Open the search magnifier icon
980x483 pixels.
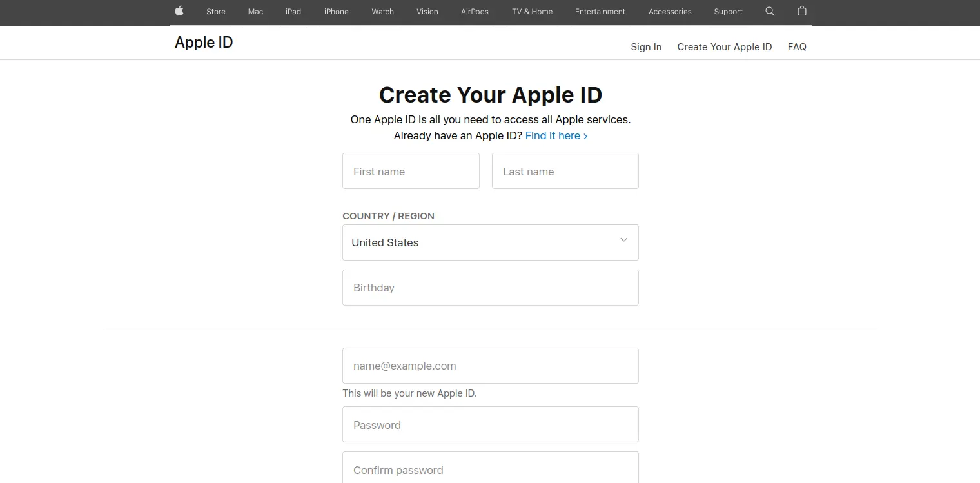coord(770,11)
